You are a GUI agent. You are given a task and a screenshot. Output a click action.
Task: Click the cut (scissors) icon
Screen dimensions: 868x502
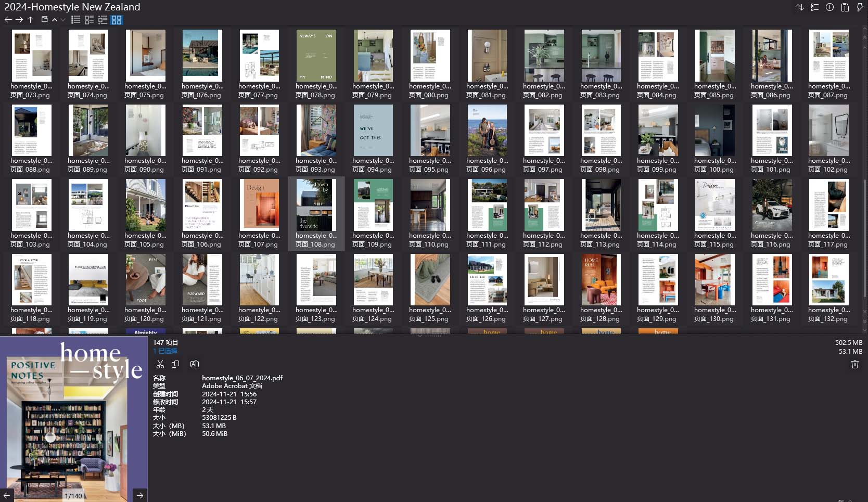pos(160,364)
